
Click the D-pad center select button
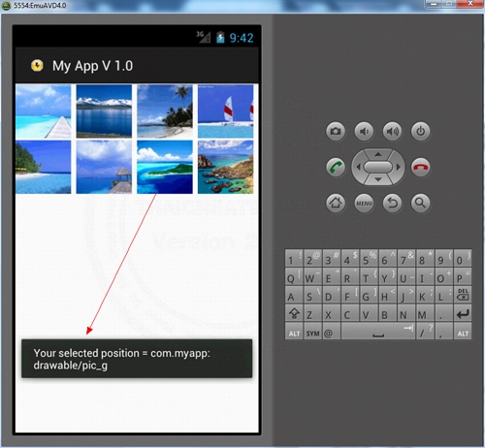coord(378,167)
